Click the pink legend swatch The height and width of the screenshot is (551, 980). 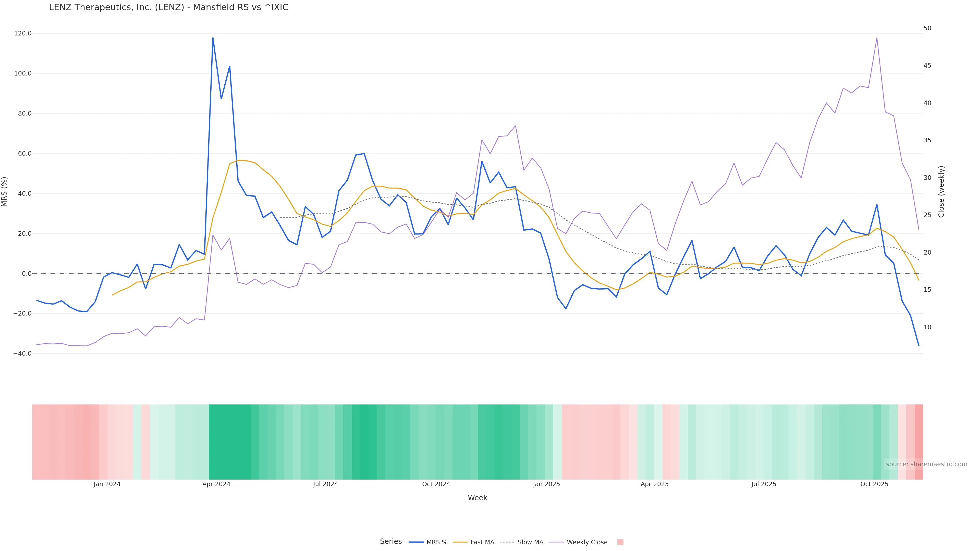point(620,542)
